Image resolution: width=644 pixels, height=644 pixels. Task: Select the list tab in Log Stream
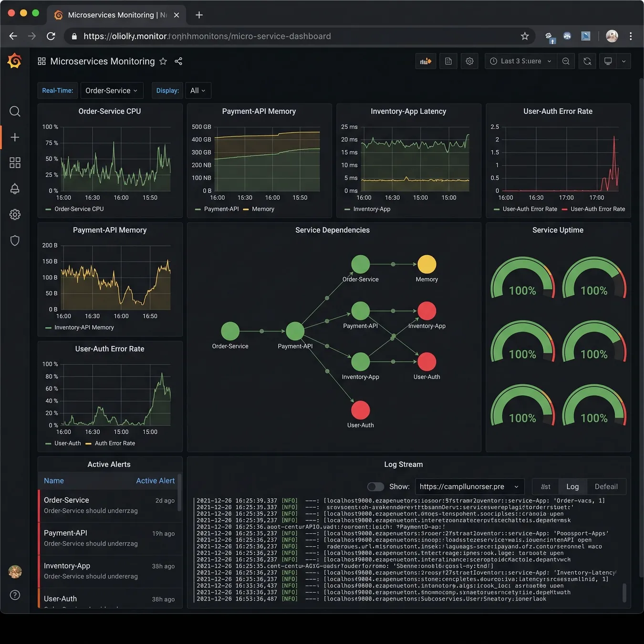(x=546, y=487)
